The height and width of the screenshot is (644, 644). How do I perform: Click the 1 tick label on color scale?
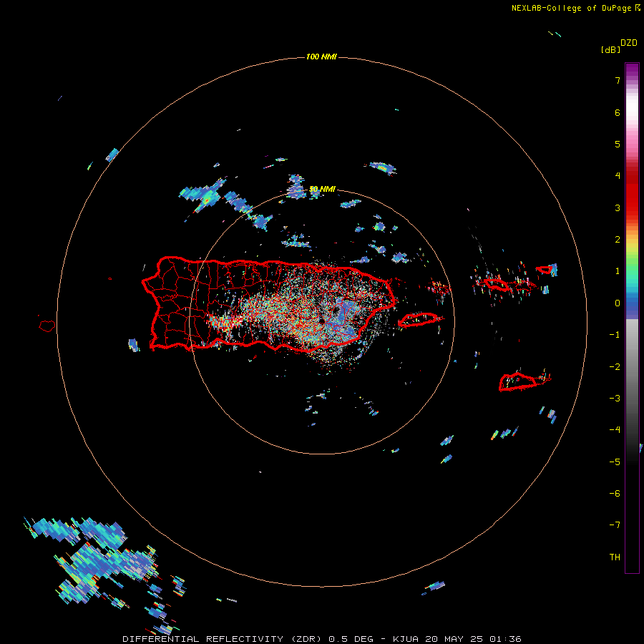click(x=618, y=271)
